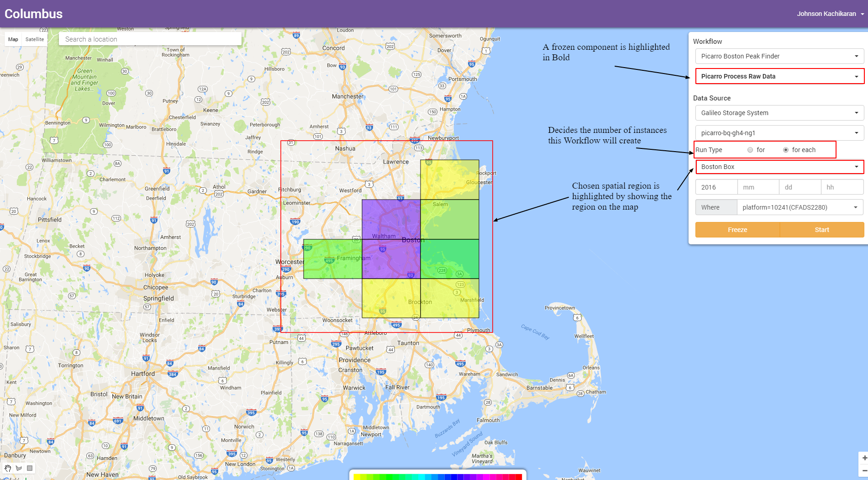Click the yellow grid cell over Marshfield
Viewport: 868px width, 480px height.
tap(450, 298)
